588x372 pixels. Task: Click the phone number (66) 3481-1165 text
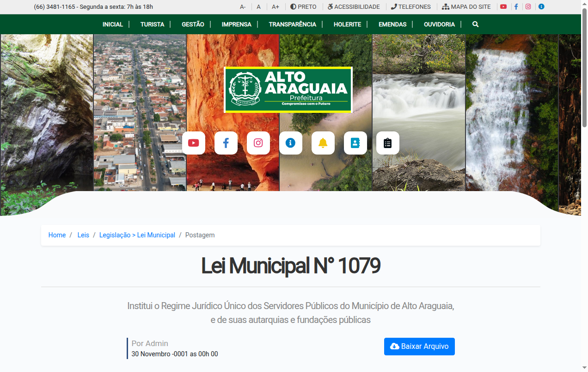point(55,7)
